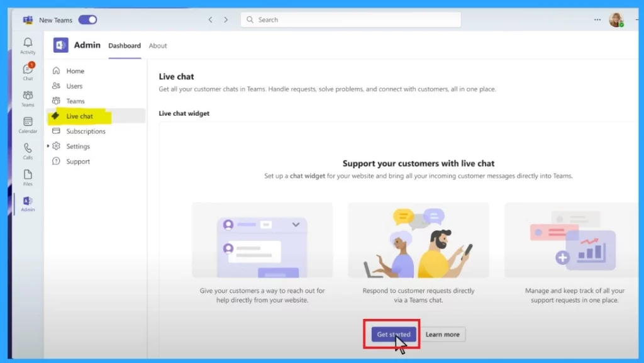Expand the Settings navigation item arrow
Viewport: 644px width, 363px height.
pos(48,146)
